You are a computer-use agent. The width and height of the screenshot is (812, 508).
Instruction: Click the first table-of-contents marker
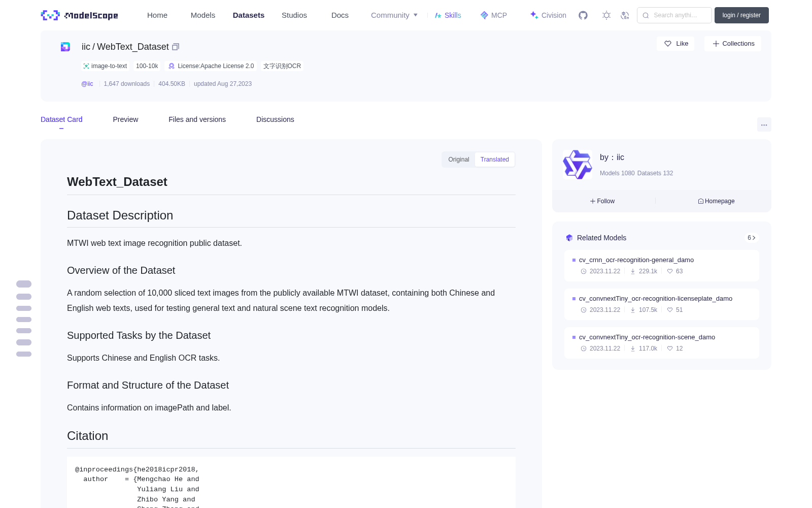pos(24,284)
